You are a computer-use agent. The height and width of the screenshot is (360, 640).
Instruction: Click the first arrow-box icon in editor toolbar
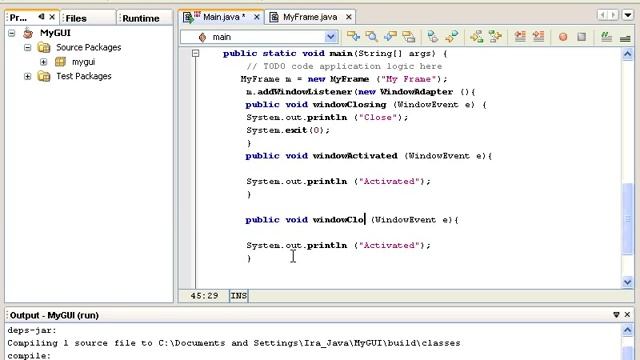click(x=353, y=36)
